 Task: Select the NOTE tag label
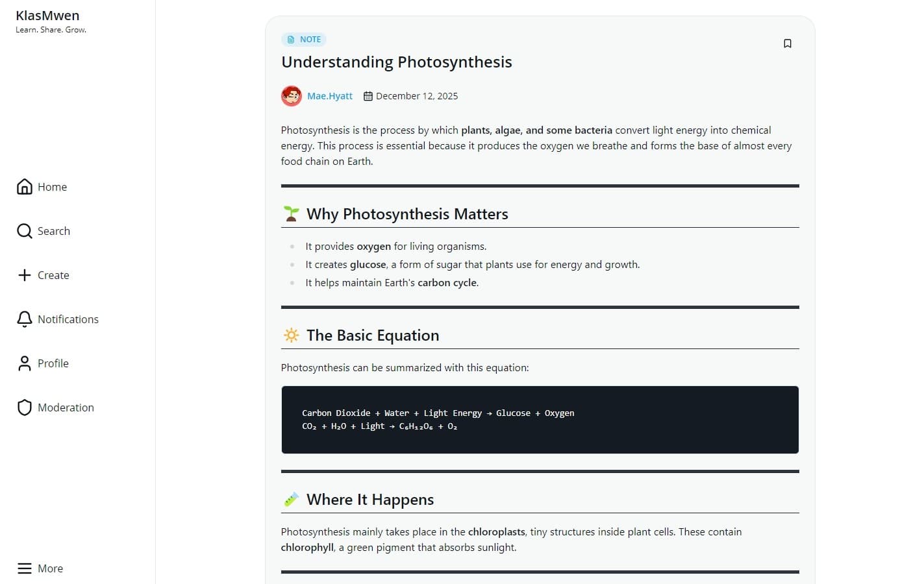[x=310, y=39]
